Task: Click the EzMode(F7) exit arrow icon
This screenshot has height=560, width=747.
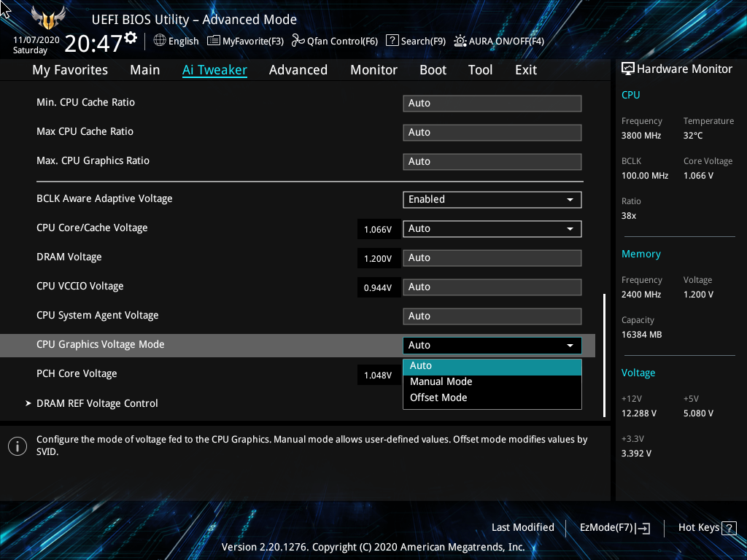Action: pos(643,528)
